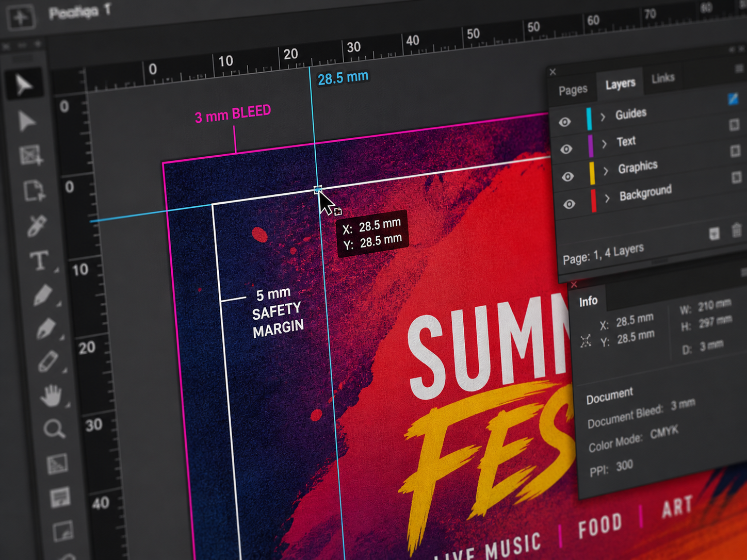Expand the Text layer

[x=604, y=144]
